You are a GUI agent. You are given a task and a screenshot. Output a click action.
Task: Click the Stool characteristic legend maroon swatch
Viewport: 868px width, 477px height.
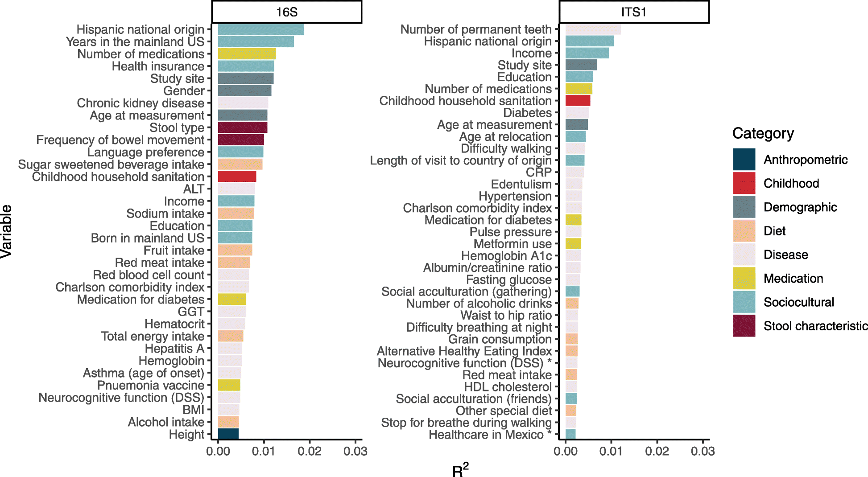pyautogui.click(x=744, y=326)
